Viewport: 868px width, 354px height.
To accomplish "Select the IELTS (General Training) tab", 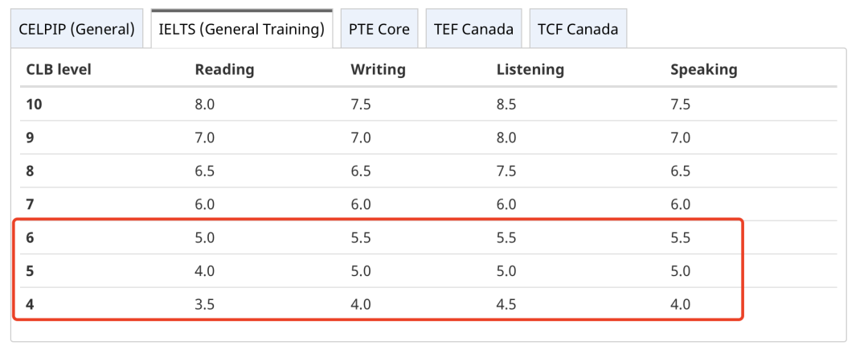I will (241, 29).
